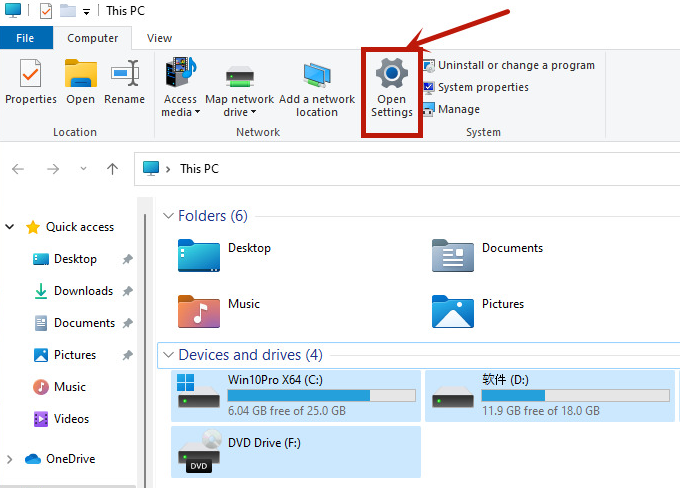Switch to the View ribbon tab
This screenshot has height=488, width=680.
click(x=159, y=38)
